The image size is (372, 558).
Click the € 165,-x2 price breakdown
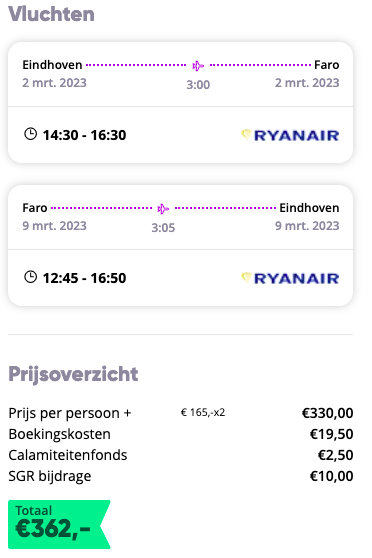point(203,412)
